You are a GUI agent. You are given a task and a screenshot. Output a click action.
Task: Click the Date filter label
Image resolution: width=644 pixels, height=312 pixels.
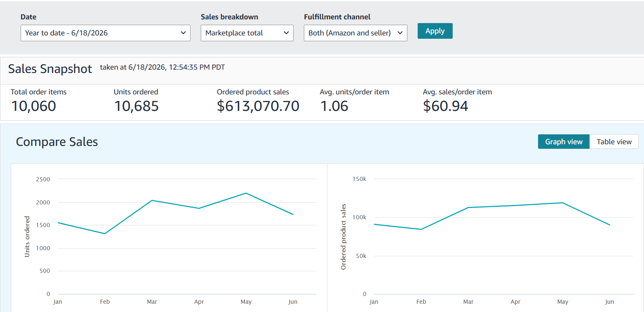(28, 17)
